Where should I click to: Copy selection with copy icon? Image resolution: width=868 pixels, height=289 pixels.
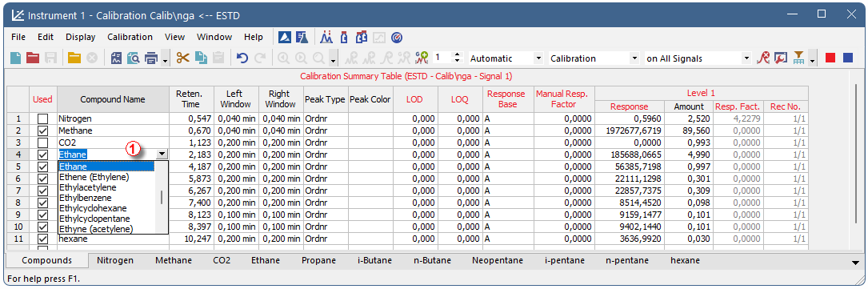201,58
